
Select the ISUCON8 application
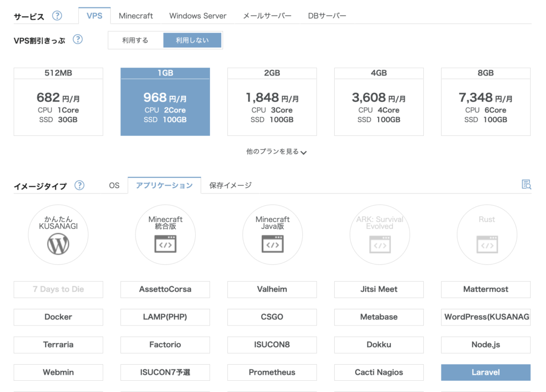click(272, 345)
